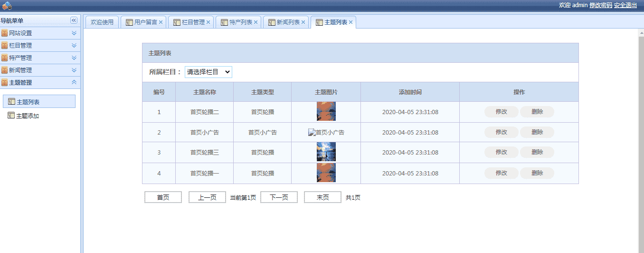This screenshot has height=253, width=644.
Task: Click 修改 for 首页轮播三
Action: 502,152
